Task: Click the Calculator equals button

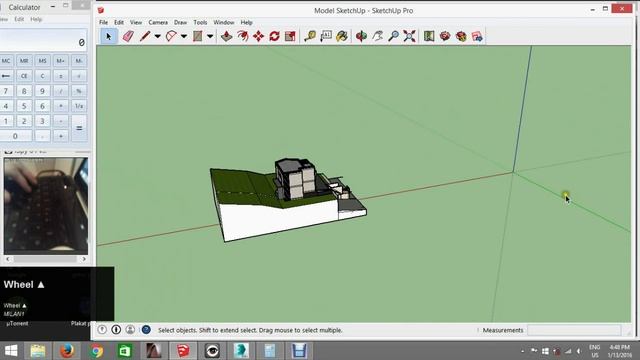Action: click(x=79, y=128)
